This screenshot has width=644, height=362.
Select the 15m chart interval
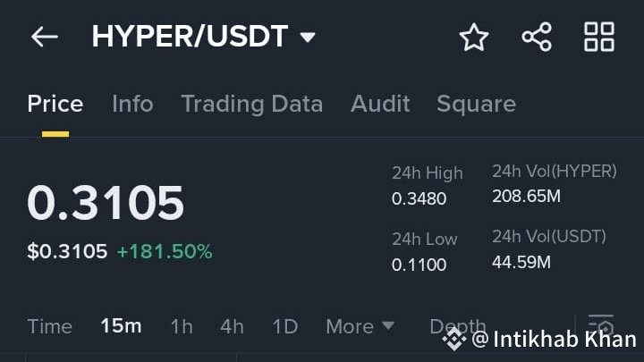[x=121, y=326]
